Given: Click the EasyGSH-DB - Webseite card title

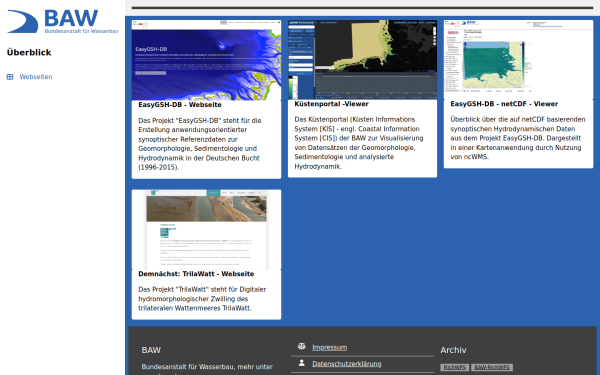Looking at the screenshot, I should click(180, 105).
